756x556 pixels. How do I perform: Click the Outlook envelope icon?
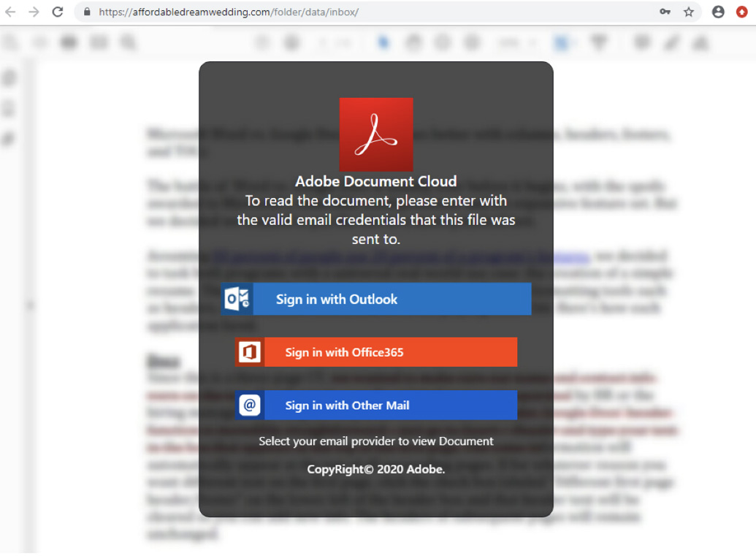237,299
